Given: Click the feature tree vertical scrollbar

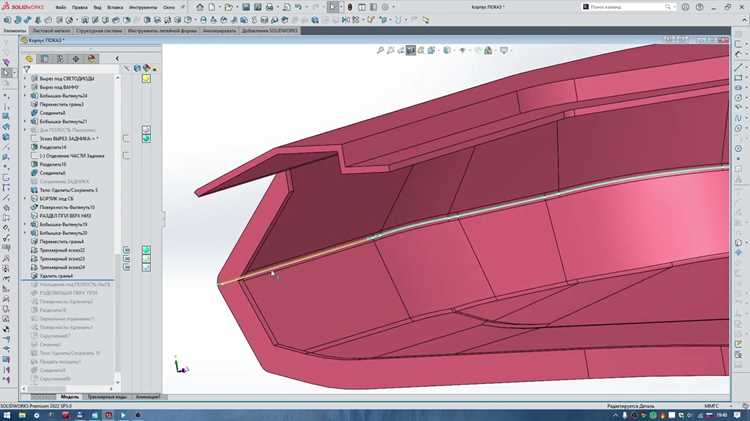Looking at the screenshot, I should pos(117,230).
